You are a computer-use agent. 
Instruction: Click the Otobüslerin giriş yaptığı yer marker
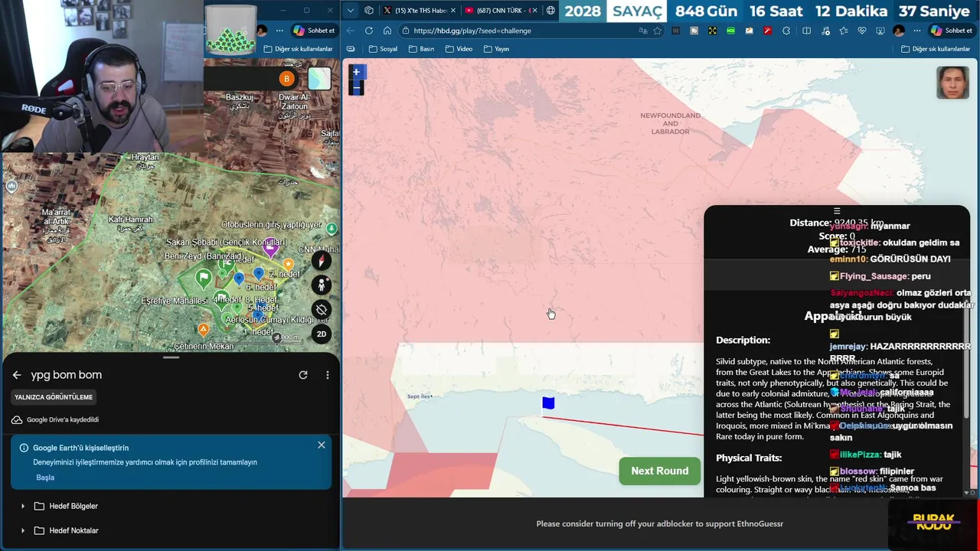(331, 228)
